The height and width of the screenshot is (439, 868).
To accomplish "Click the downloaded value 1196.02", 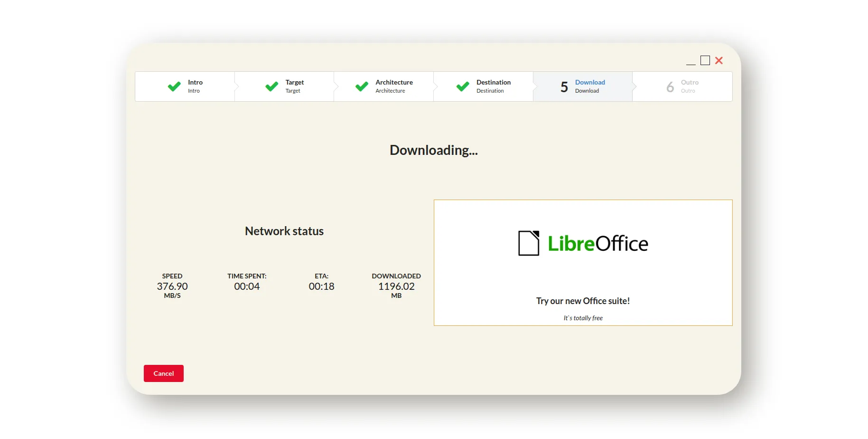I will [x=396, y=286].
